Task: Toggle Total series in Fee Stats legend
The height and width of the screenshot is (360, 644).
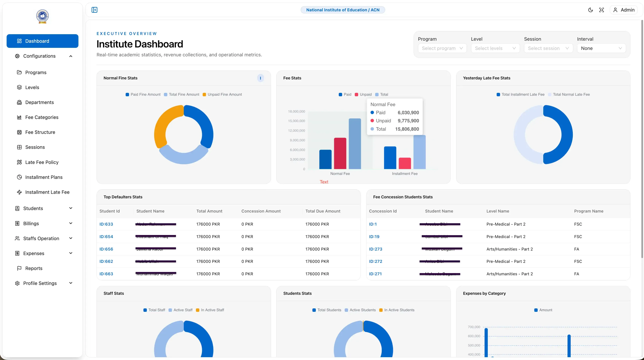Action: coord(382,95)
